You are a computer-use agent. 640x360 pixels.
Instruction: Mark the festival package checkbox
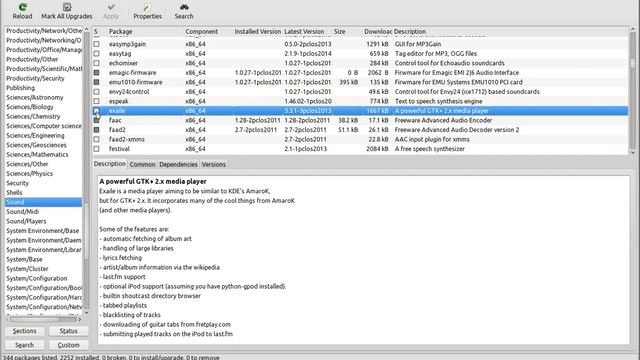[x=96, y=149]
